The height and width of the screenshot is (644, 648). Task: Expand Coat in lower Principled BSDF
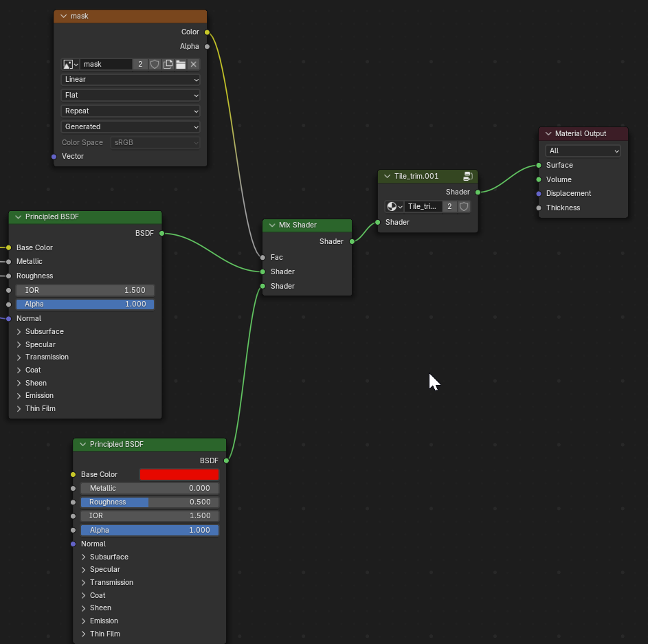pos(83,596)
